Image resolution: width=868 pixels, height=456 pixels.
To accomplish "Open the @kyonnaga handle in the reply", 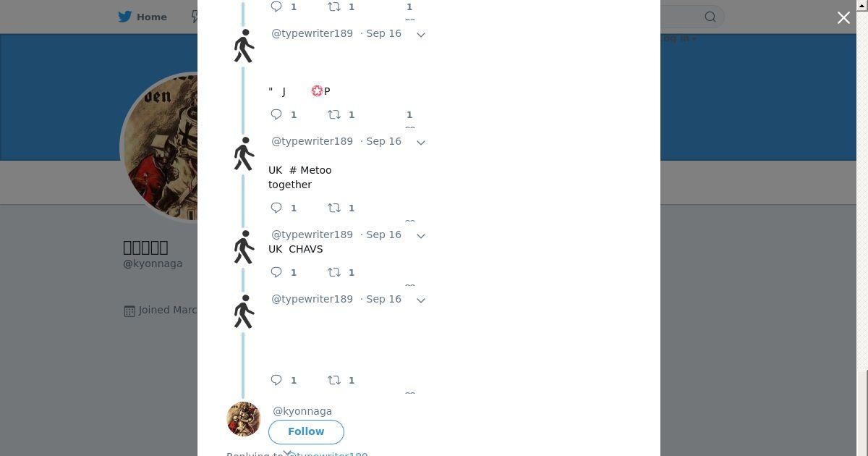I will click(302, 411).
